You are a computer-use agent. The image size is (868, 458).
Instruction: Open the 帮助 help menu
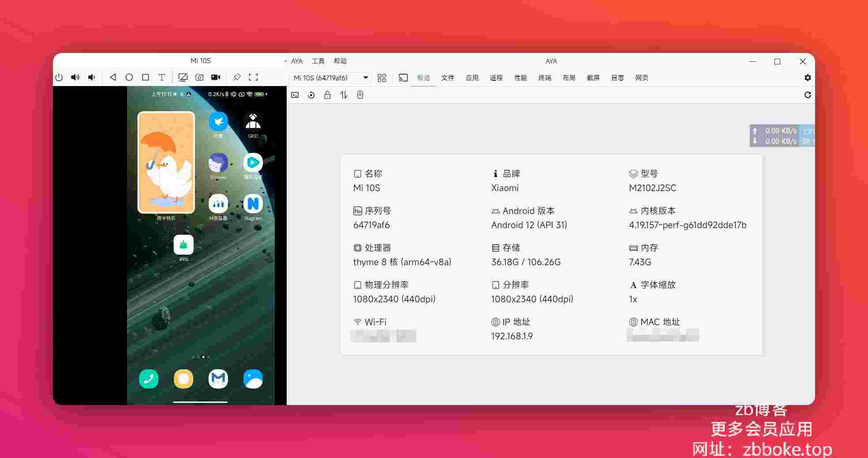click(x=340, y=61)
